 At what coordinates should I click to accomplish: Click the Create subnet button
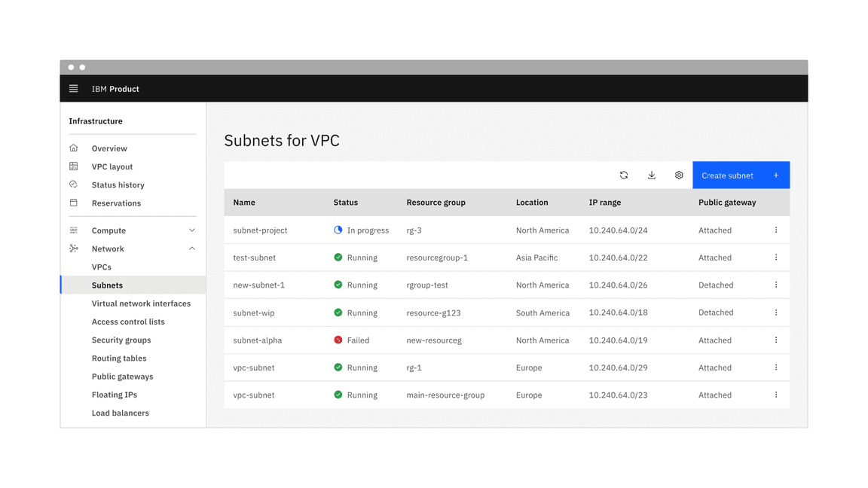[741, 175]
